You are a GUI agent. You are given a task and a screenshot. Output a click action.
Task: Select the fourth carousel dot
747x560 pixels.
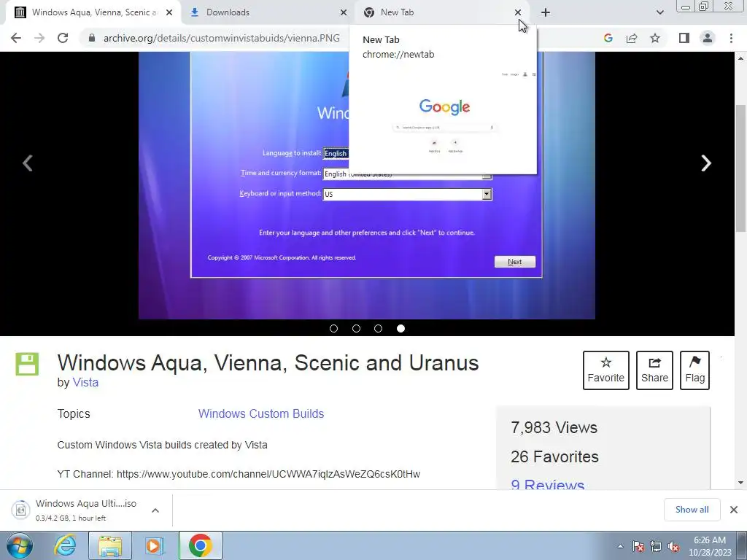tap(400, 329)
